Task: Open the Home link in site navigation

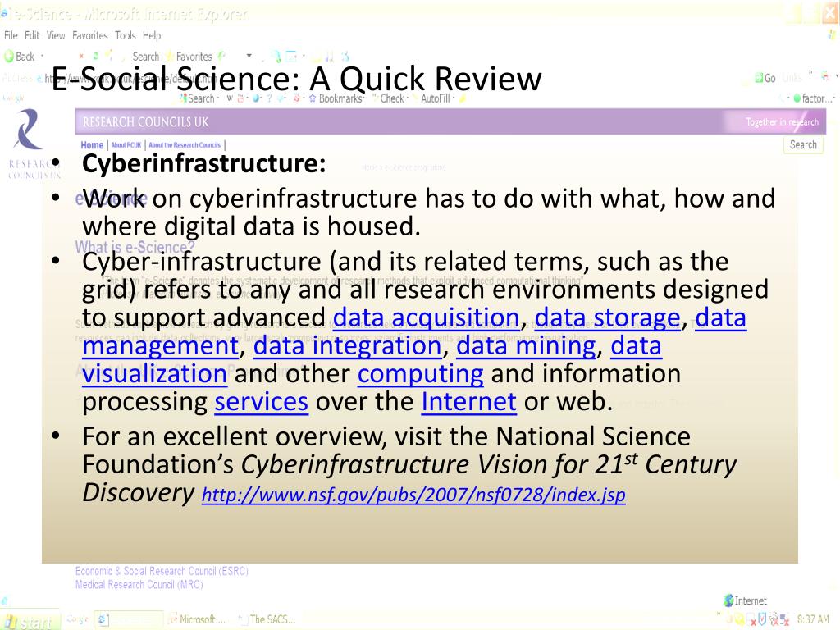Action: coord(92,145)
